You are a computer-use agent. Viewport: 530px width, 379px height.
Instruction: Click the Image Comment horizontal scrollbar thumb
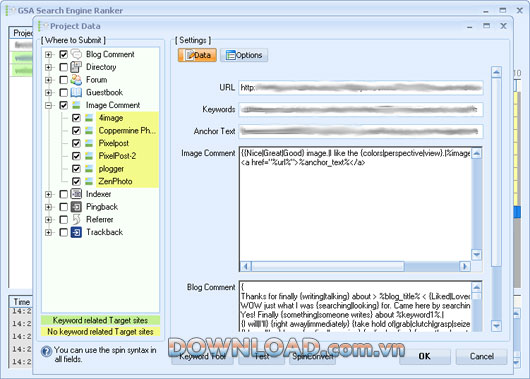coord(328,266)
